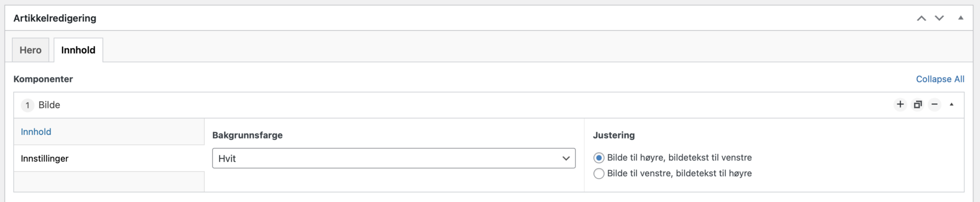This screenshot has width=980, height=202.
Task: Move the Artikkelredigering panel down
Action: (939, 18)
